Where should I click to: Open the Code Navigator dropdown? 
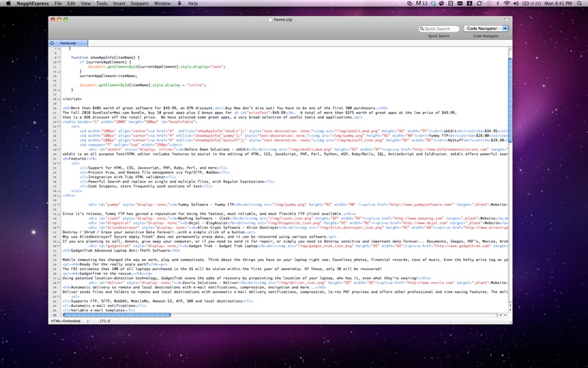(x=486, y=29)
